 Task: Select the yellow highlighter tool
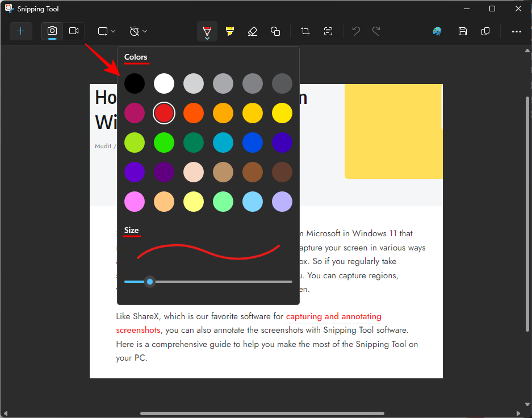(x=230, y=31)
